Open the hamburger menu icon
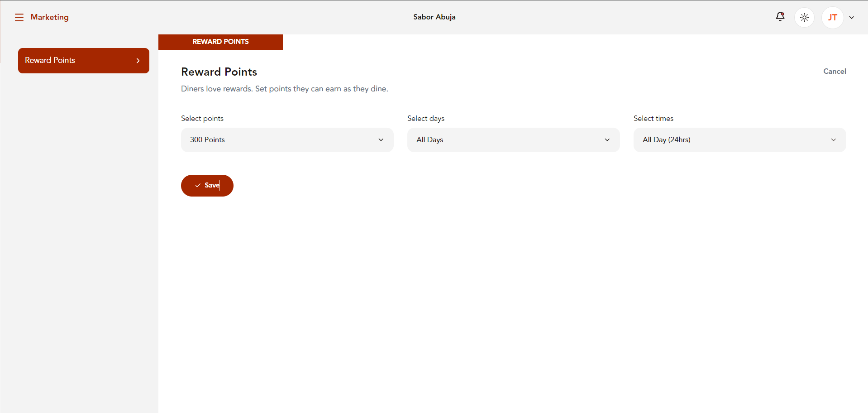This screenshot has width=868, height=413. 19,17
